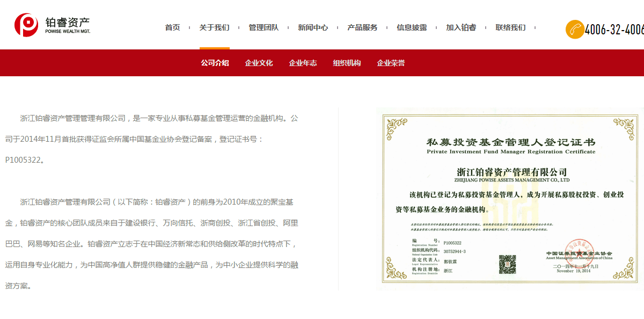Click 'Private Investment Fund Manager Registration Certificate' subtitle
Image resolution: width=644 pixels, height=319 pixels.
pyautogui.click(x=511, y=152)
